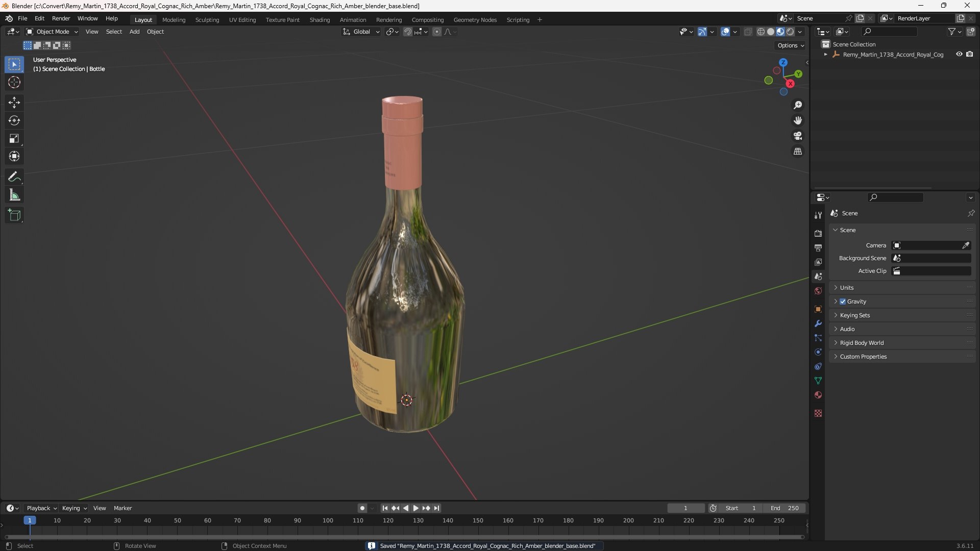Open the Object properties tab
The height and width of the screenshot is (551, 980).
point(818,309)
